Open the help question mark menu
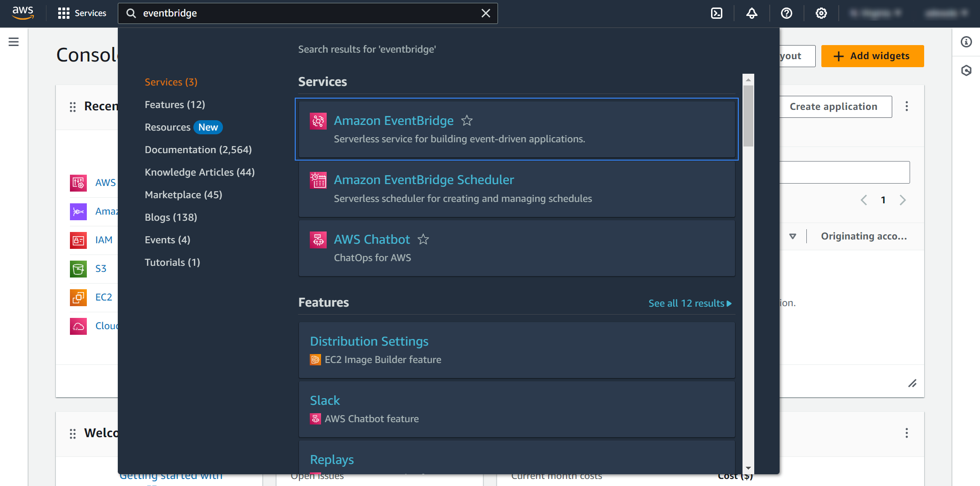The height and width of the screenshot is (486, 980). coord(786,13)
